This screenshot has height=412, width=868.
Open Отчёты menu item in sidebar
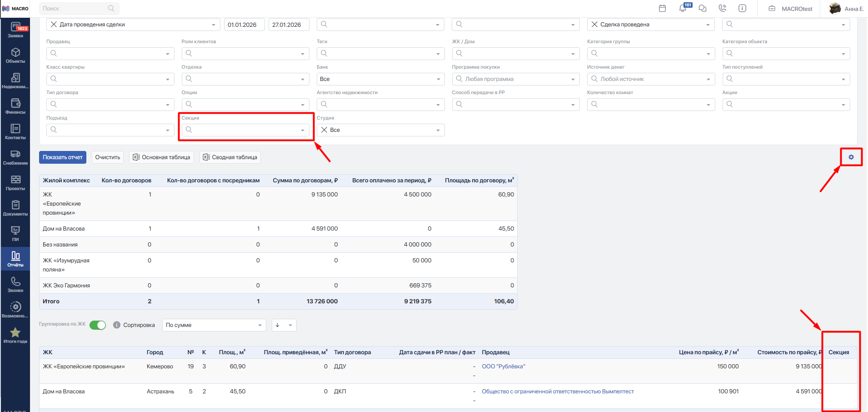click(15, 259)
